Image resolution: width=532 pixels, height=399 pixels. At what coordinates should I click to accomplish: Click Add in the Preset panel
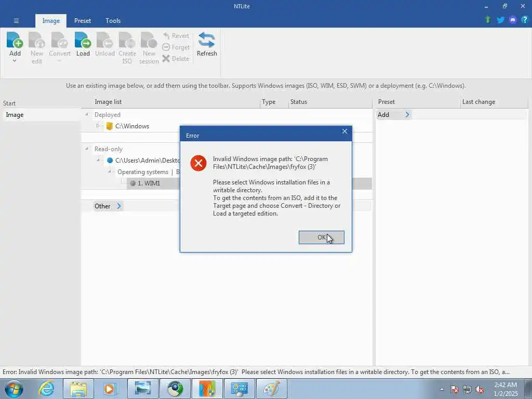click(x=393, y=115)
